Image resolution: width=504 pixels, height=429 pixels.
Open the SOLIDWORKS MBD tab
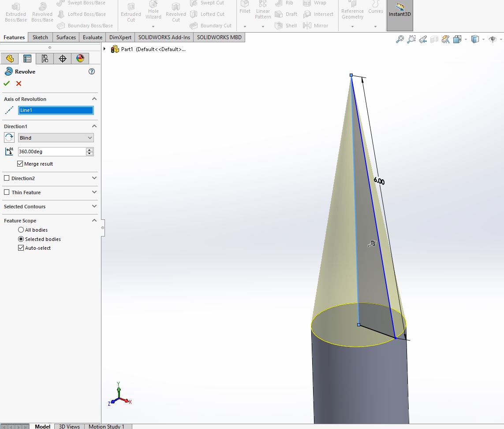[219, 37]
